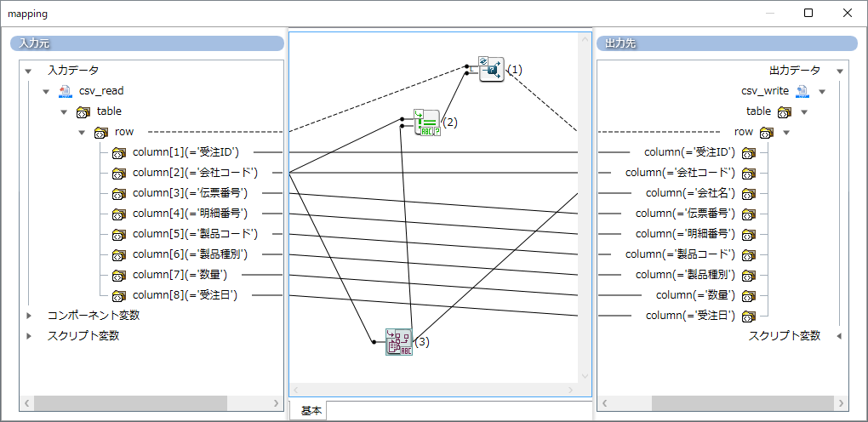Click the output 製品種別 column icon

(748, 276)
